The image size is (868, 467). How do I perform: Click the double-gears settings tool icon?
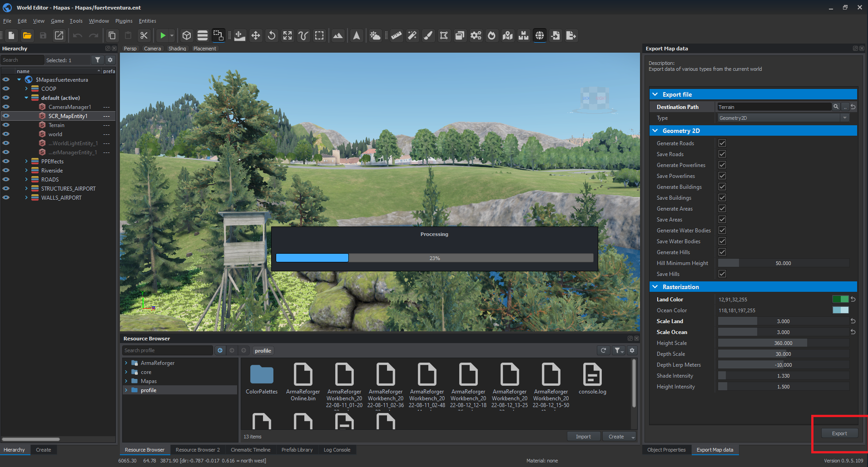point(476,35)
